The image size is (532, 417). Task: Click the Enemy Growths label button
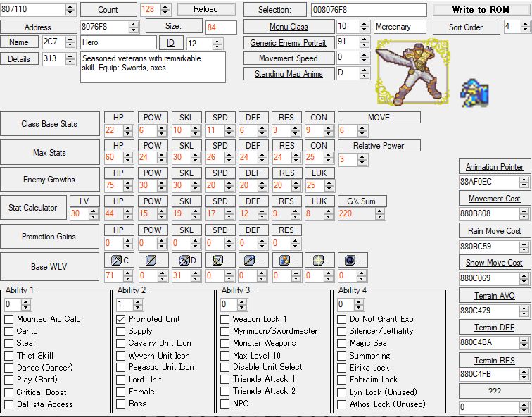(49, 180)
